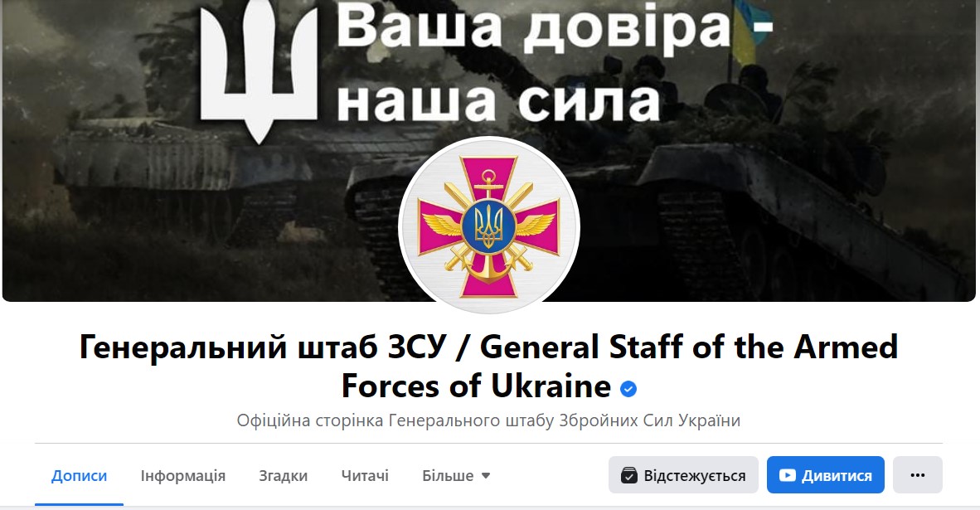Click the white trident logo on cover
The width and height of the screenshot is (980, 510).
pos(259,70)
